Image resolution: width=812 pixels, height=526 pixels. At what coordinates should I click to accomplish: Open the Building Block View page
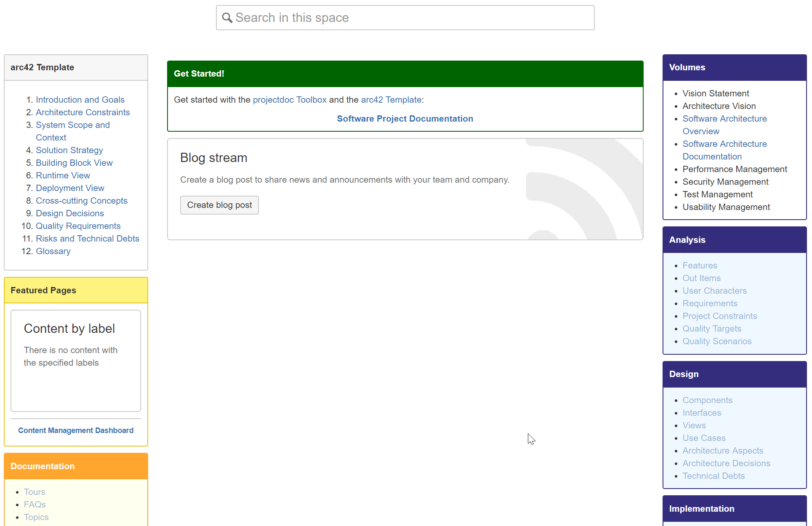(x=74, y=163)
